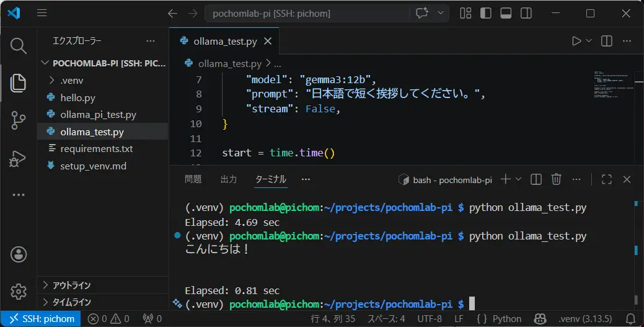Collapse the POCHOMLAB-PI folder section
This screenshot has height=327, width=644.
(104, 63)
